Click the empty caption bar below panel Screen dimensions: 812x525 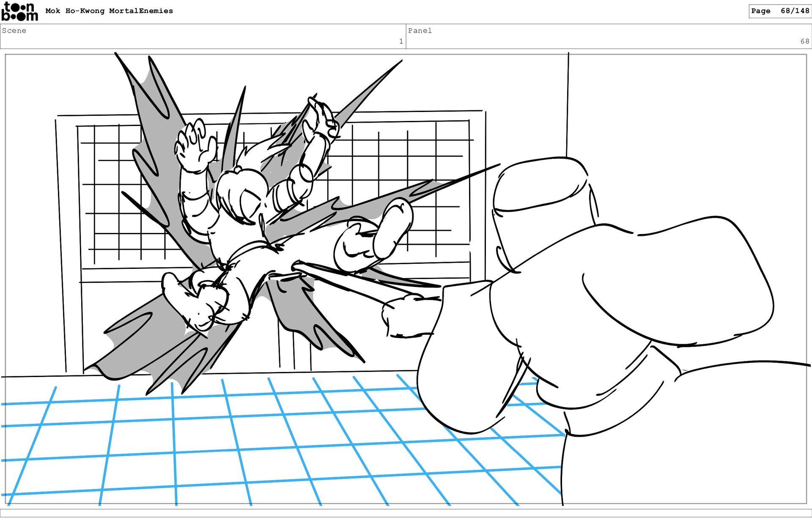[x=406, y=513]
